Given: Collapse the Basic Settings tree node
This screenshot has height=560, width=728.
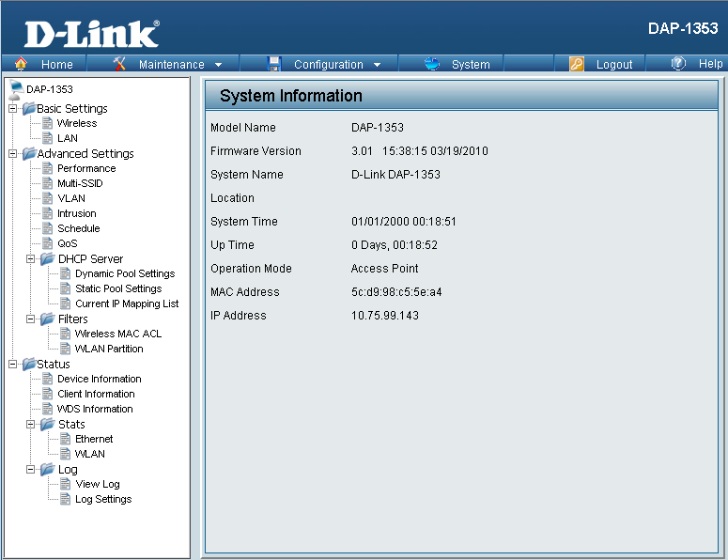Looking at the screenshot, I should click(x=12, y=109).
